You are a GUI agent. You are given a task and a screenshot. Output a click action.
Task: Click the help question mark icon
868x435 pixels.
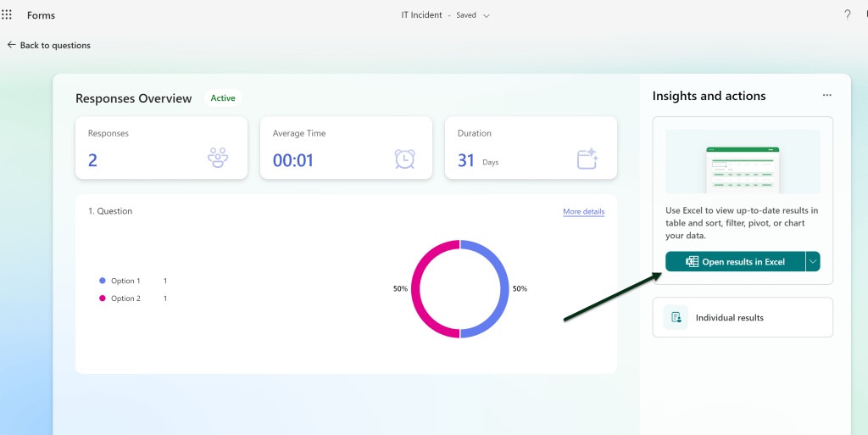coord(847,15)
